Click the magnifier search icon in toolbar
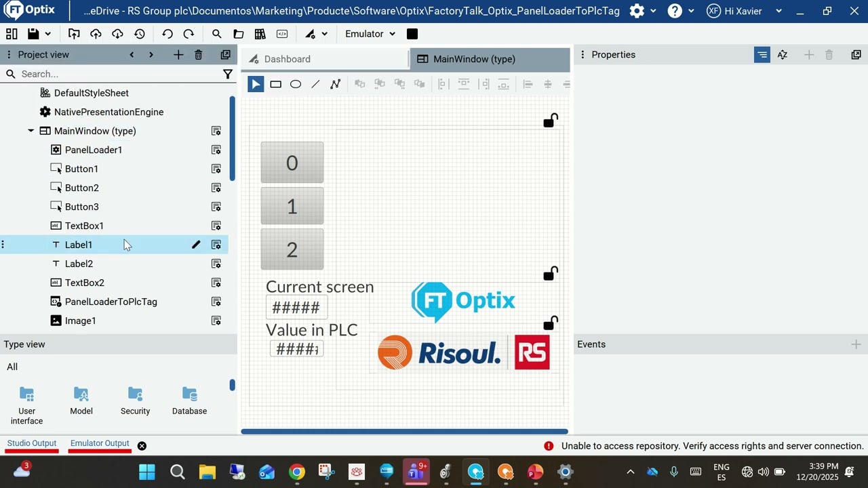The image size is (868, 488). click(x=216, y=34)
